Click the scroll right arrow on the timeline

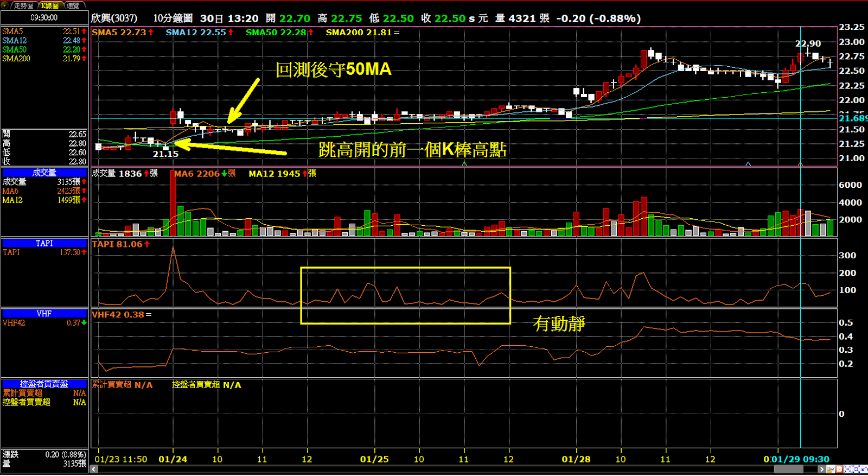[822, 469]
